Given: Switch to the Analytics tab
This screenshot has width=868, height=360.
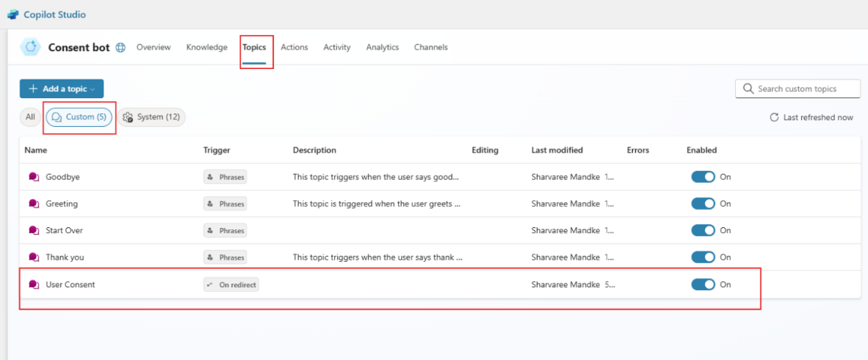Looking at the screenshot, I should click(382, 47).
